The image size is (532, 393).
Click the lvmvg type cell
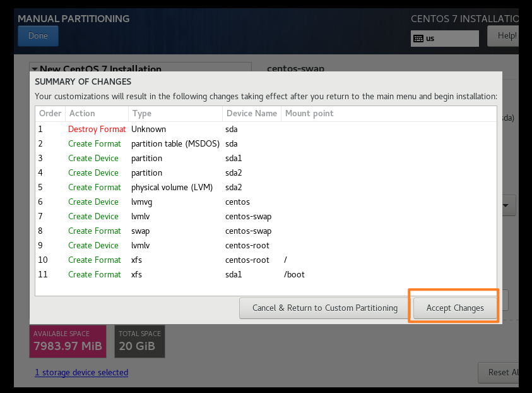point(141,202)
